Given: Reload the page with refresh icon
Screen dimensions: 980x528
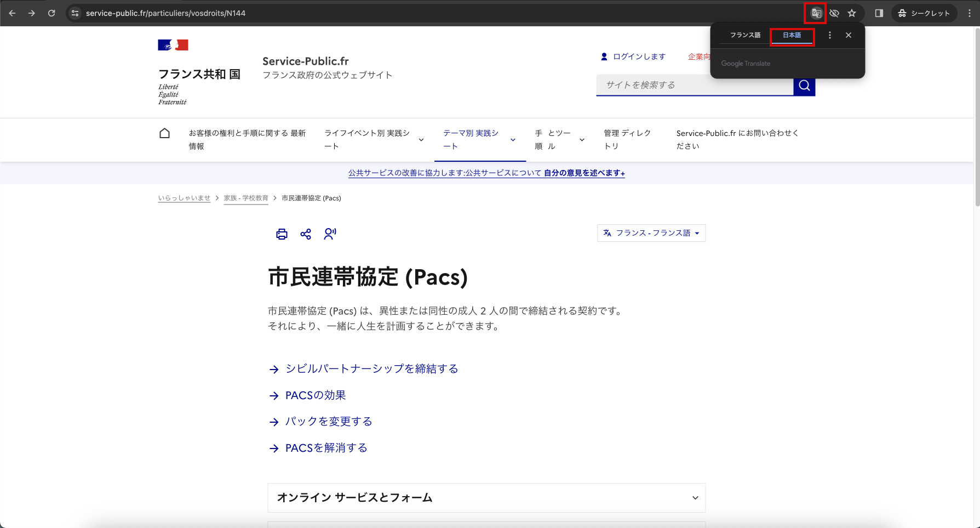Looking at the screenshot, I should coord(51,13).
